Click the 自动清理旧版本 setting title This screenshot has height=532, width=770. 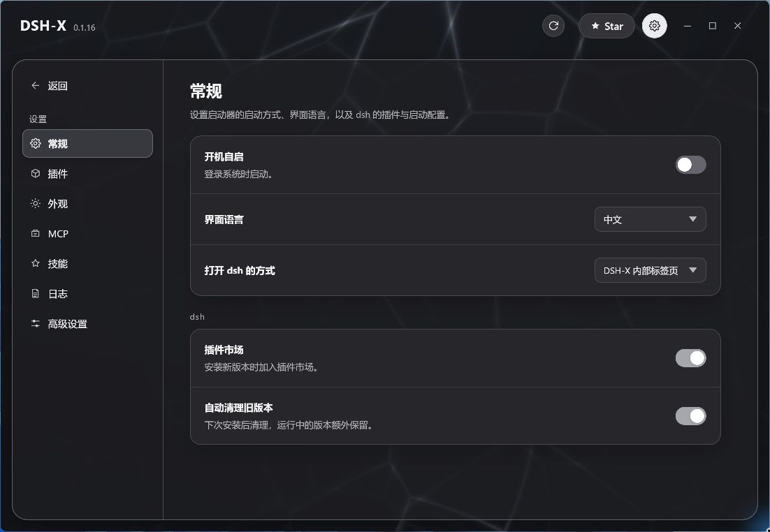(239, 408)
